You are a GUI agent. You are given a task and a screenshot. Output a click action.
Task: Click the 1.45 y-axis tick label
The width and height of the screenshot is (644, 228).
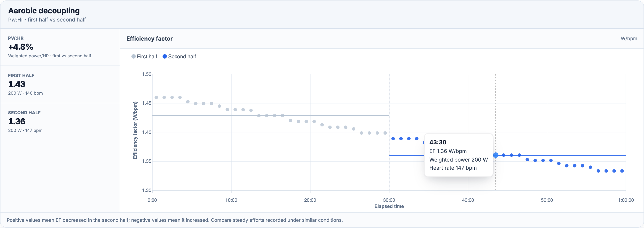point(147,103)
